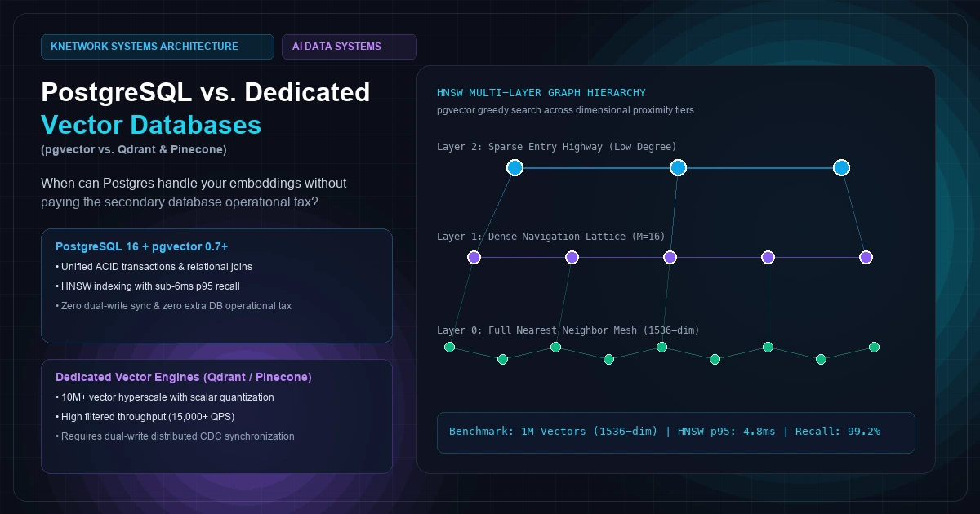Click 'High filtered throughput (15,000+ QPS)' bullet
980x514 pixels.
[x=145, y=417]
